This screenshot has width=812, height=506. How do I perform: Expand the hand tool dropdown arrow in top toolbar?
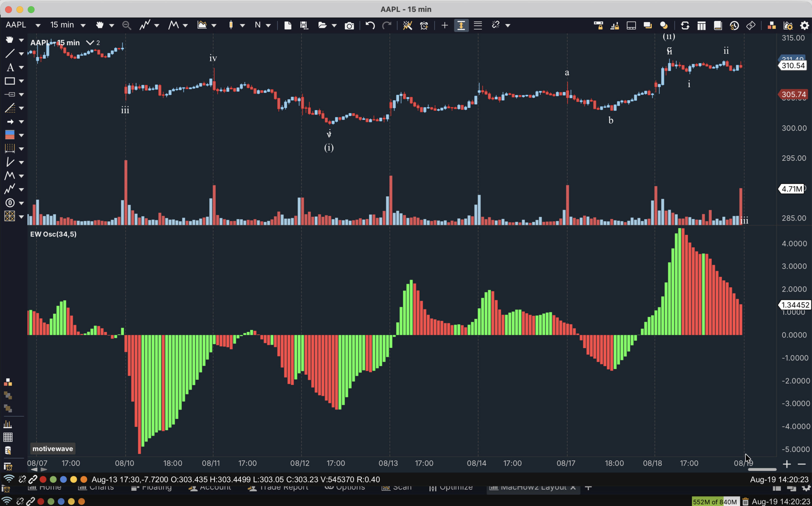click(112, 26)
